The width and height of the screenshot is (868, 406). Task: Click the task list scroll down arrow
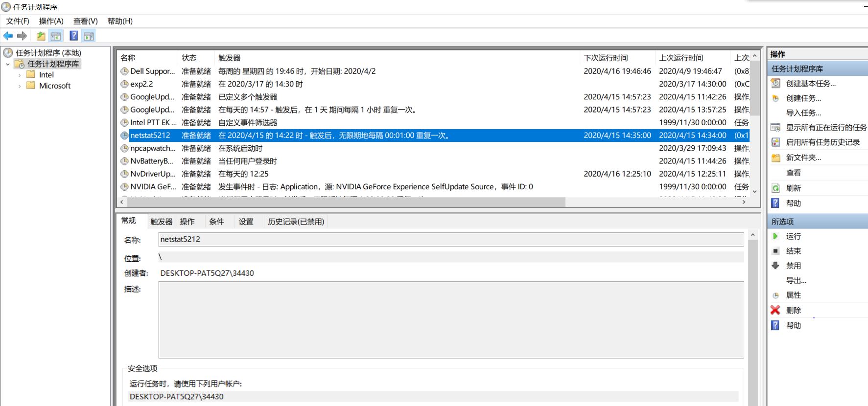(x=754, y=191)
